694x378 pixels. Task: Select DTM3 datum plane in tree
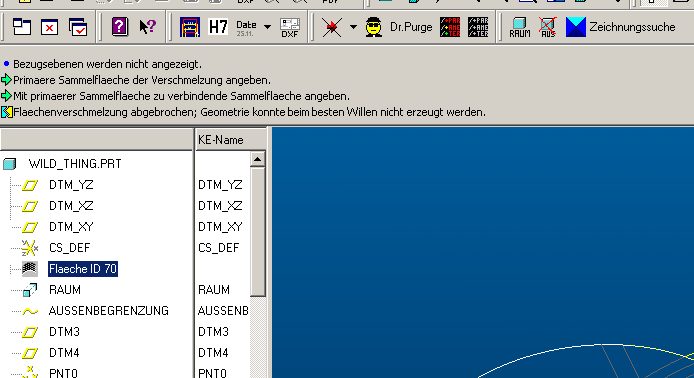point(64,332)
